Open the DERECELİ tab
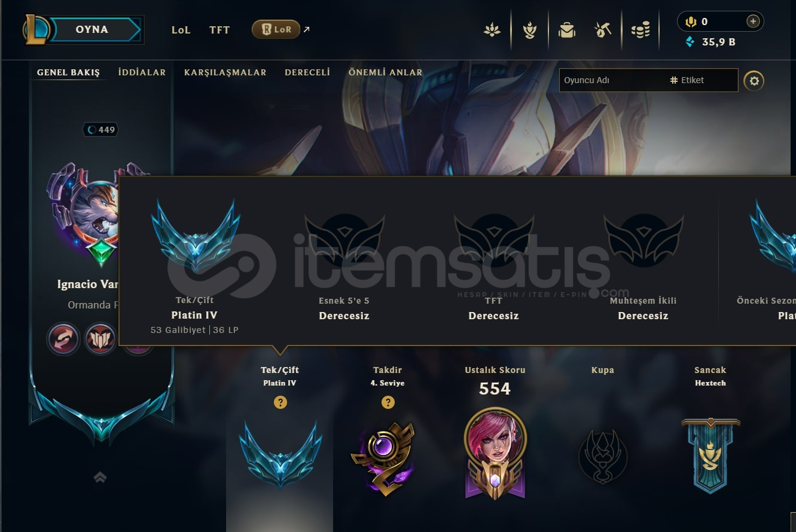The height and width of the screenshot is (532, 796). [x=307, y=72]
